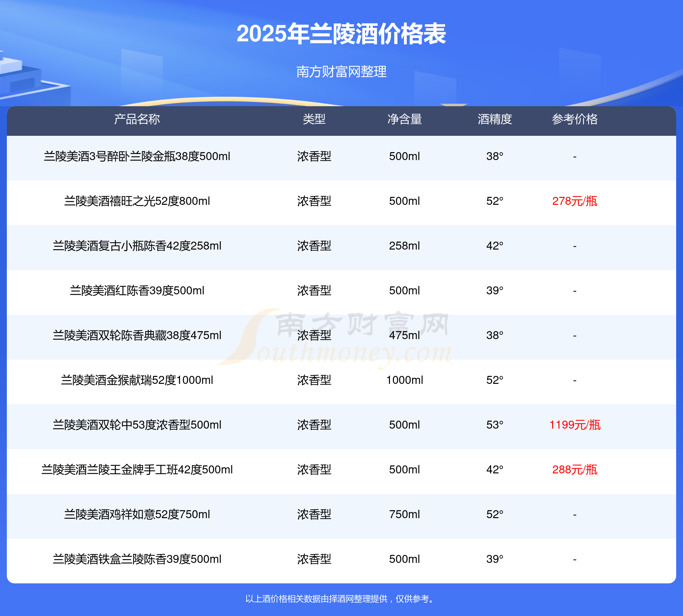683x616 pixels.
Task: Click 52° in the 禧旺之光 row
Action: 495,201
